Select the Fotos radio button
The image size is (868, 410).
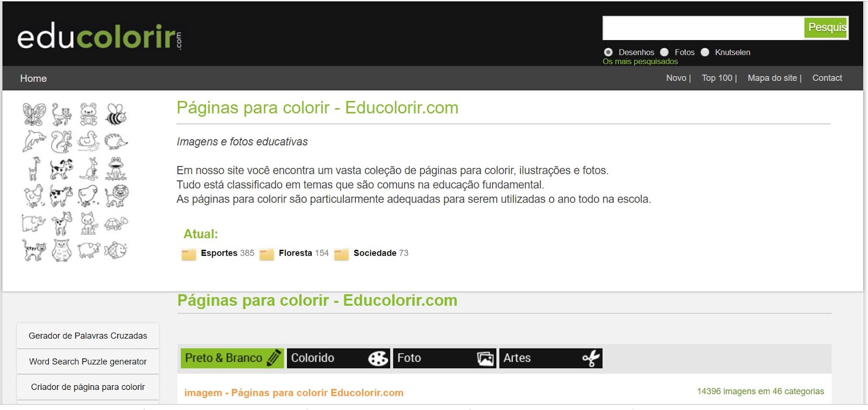pos(665,52)
